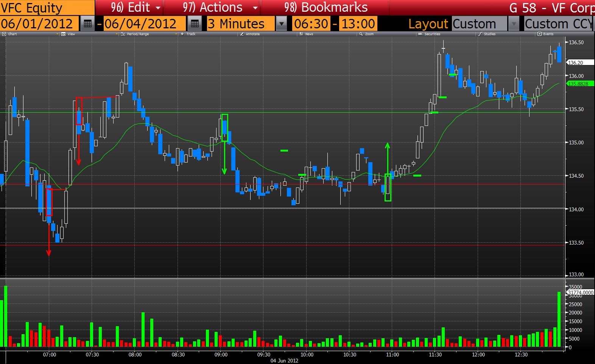The width and height of the screenshot is (595, 364).
Task: Click the 12:00 time axis label
Action: 478,355
